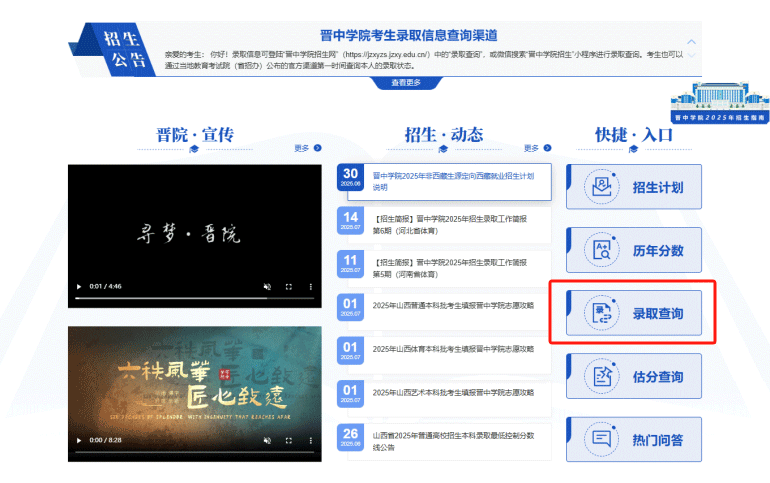Enter fullscreen on the 六秩风华 video
The width and height of the screenshot is (770, 483).
point(289,440)
